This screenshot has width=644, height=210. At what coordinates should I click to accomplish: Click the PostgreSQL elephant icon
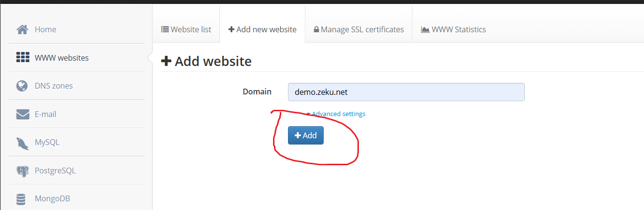click(22, 171)
